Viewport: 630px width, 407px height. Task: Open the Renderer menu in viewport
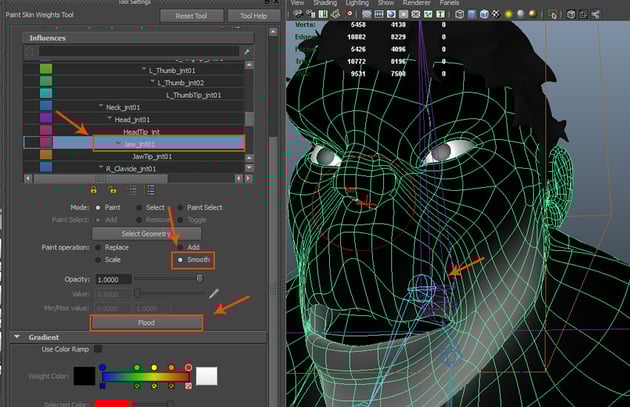click(418, 3)
